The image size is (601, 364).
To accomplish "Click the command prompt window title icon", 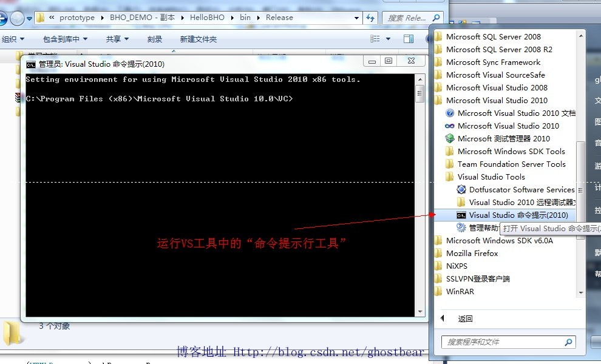I will click(31, 64).
